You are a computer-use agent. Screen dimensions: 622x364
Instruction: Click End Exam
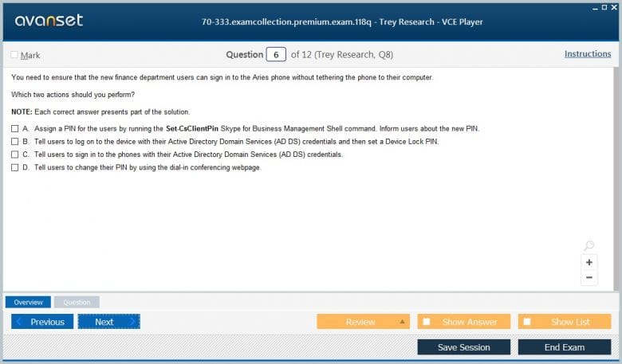pos(565,347)
